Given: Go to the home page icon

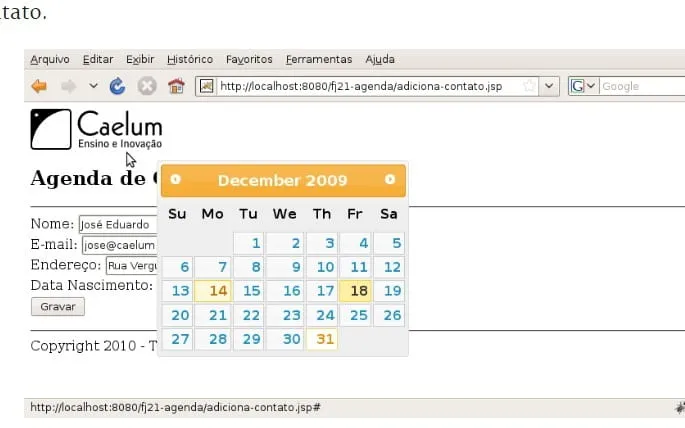Looking at the screenshot, I should [176, 86].
